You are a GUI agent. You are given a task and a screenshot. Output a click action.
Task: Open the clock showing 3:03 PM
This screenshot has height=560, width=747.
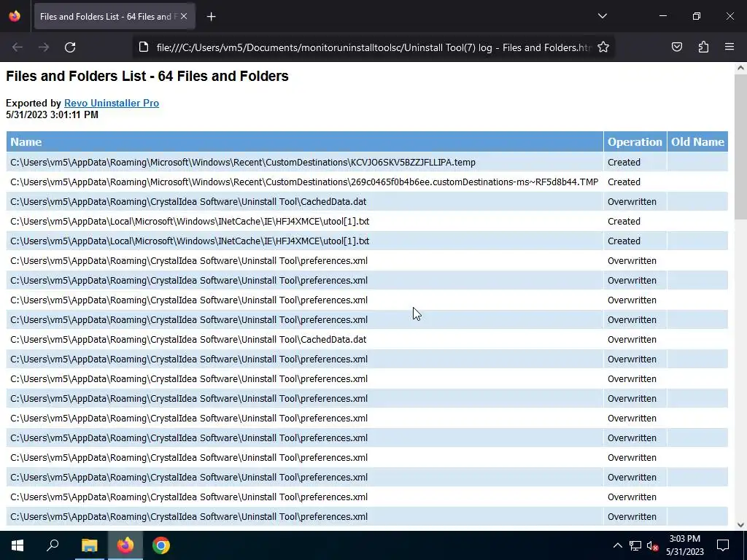tap(684, 545)
